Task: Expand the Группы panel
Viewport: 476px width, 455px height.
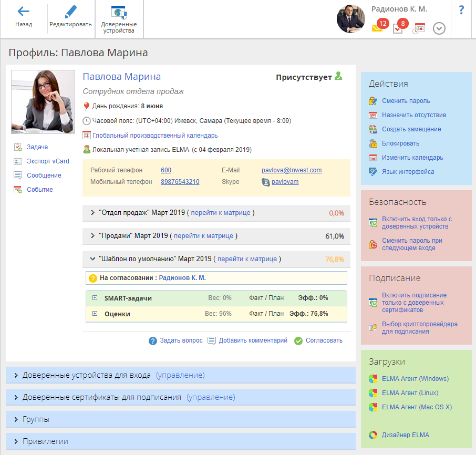Action: tap(16, 419)
